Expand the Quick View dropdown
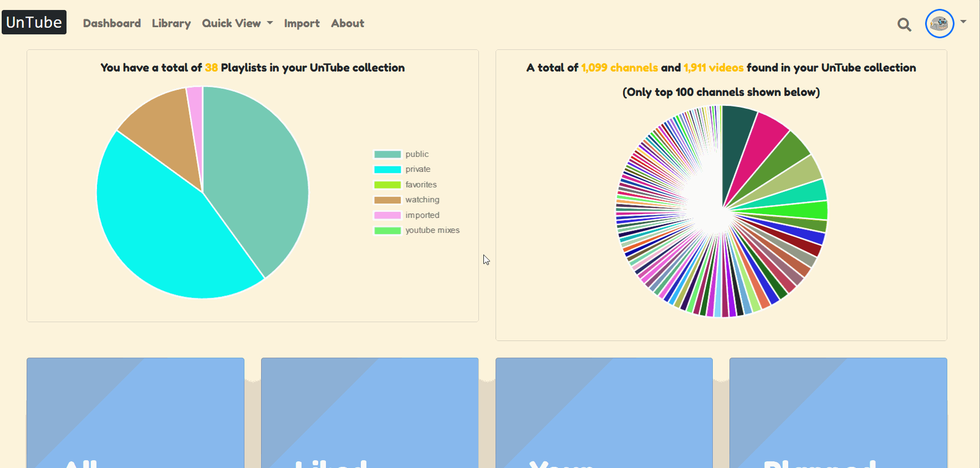980x468 pixels. click(x=237, y=23)
